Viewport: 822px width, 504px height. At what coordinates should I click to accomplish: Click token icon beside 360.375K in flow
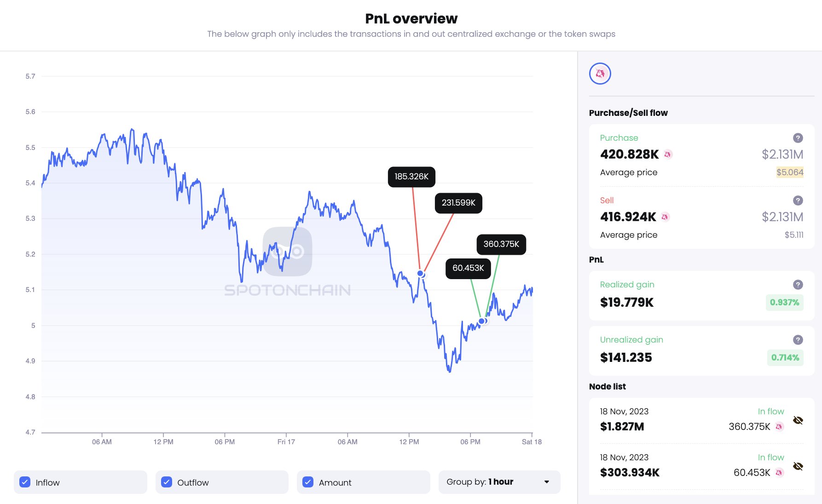779,427
